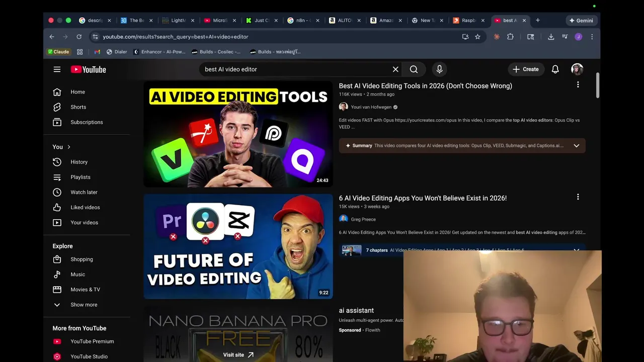The image size is (644, 362).
Task: Click the magnifier search button
Action: coord(414,69)
